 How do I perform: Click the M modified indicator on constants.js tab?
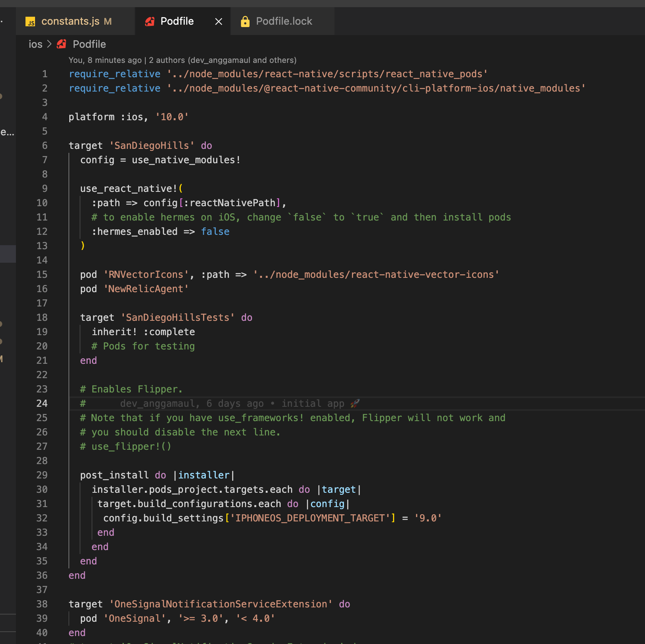pyautogui.click(x=107, y=21)
